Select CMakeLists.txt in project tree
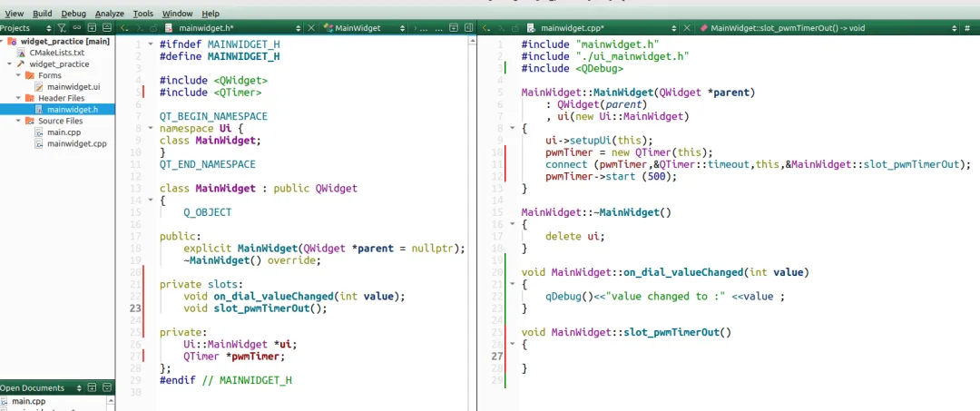 pyautogui.click(x=56, y=53)
